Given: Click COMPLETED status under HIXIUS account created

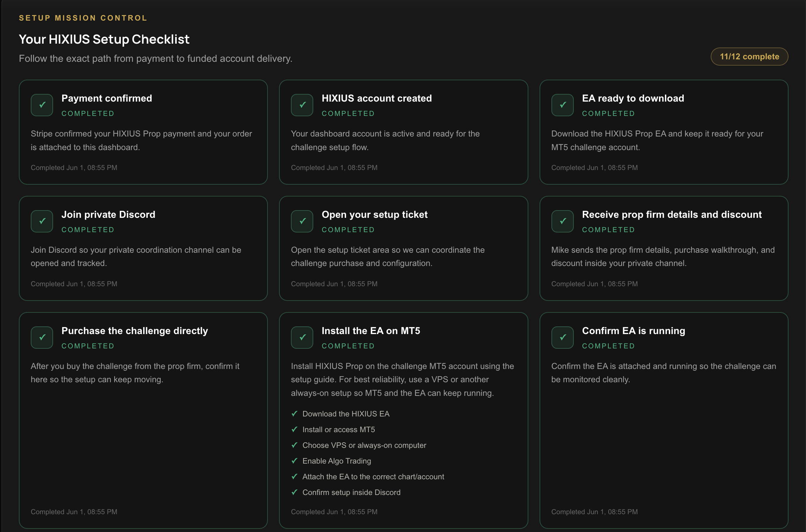Looking at the screenshot, I should point(348,113).
